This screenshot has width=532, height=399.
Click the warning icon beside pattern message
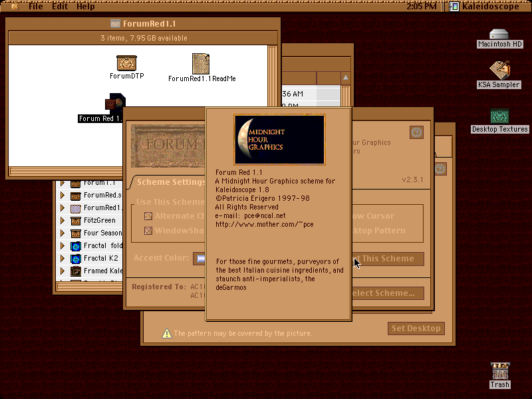click(167, 334)
